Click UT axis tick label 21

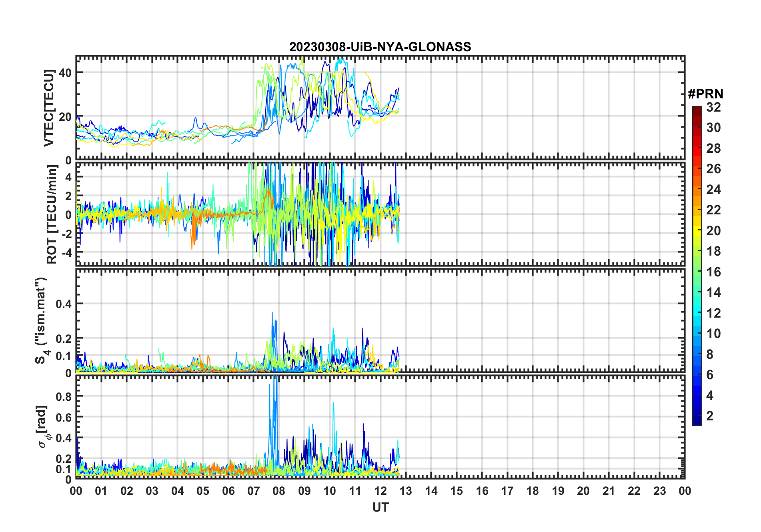[609, 491]
